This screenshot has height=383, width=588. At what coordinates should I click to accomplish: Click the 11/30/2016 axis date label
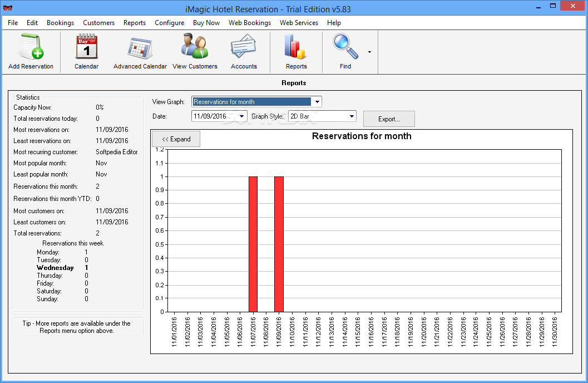pos(555,332)
